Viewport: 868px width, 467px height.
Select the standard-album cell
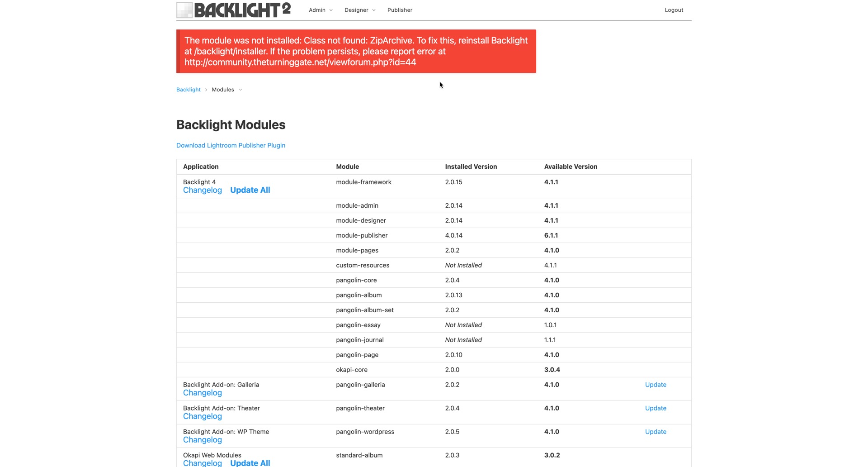[x=359, y=455]
